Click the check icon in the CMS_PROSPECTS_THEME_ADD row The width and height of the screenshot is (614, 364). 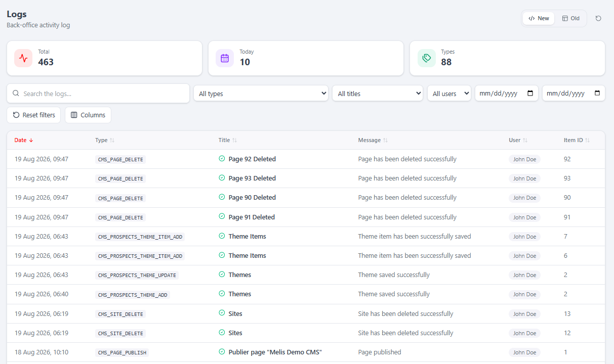(x=222, y=294)
